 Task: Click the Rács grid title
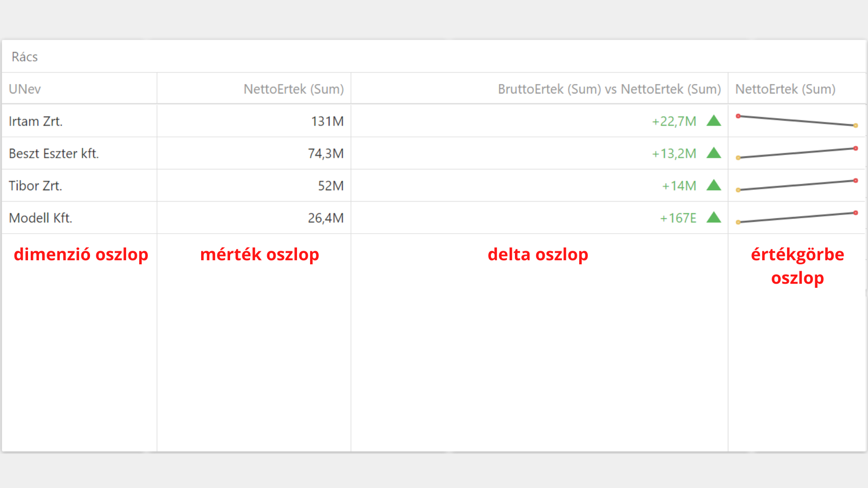click(25, 57)
